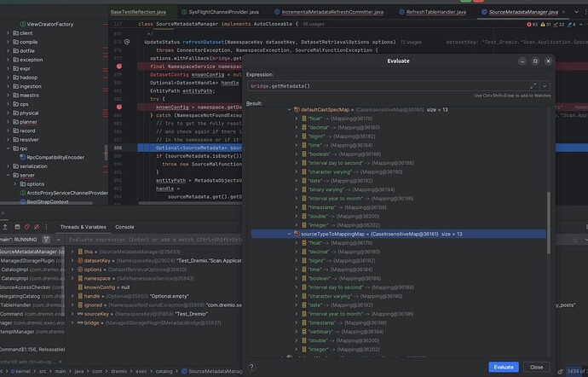Click the expand expression field icon
The image size is (588, 377).
[533, 86]
